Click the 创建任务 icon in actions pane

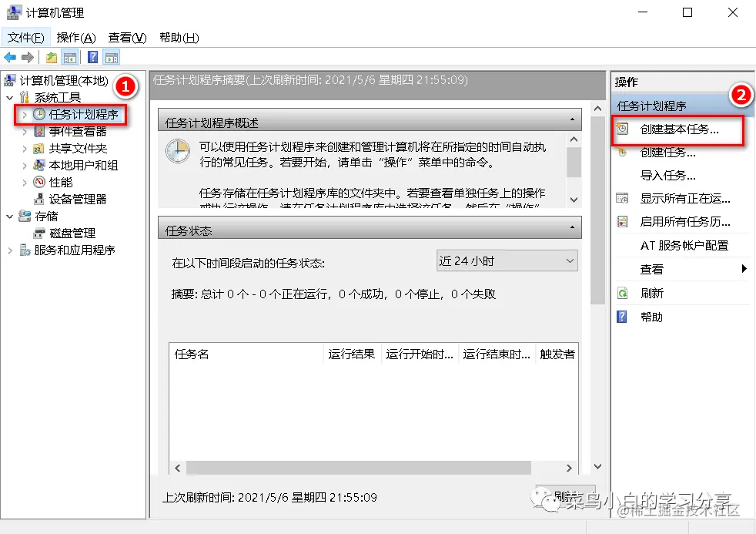click(x=623, y=153)
